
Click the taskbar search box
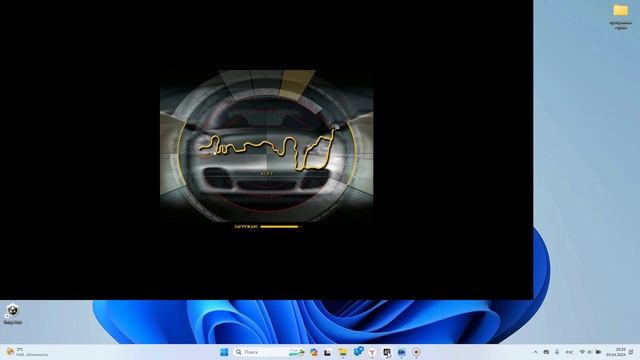click(269, 352)
